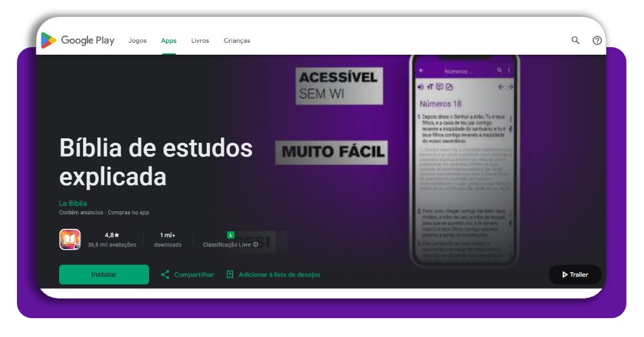The image size is (644, 337).
Task: Click the Bíblia de estudos app icon
Action: (x=70, y=240)
